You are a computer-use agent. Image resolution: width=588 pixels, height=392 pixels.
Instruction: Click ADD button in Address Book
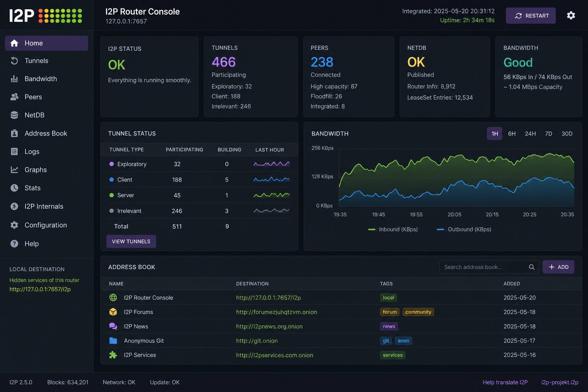click(559, 267)
